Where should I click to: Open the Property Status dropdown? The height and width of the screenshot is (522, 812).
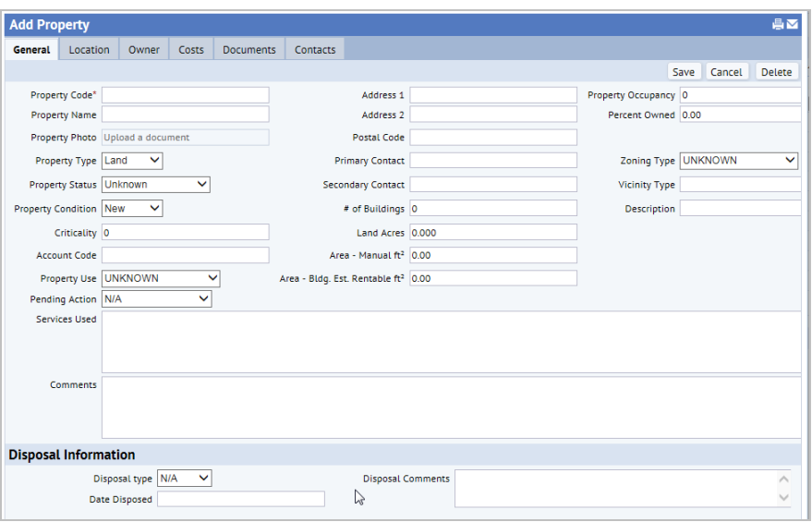coord(156,185)
